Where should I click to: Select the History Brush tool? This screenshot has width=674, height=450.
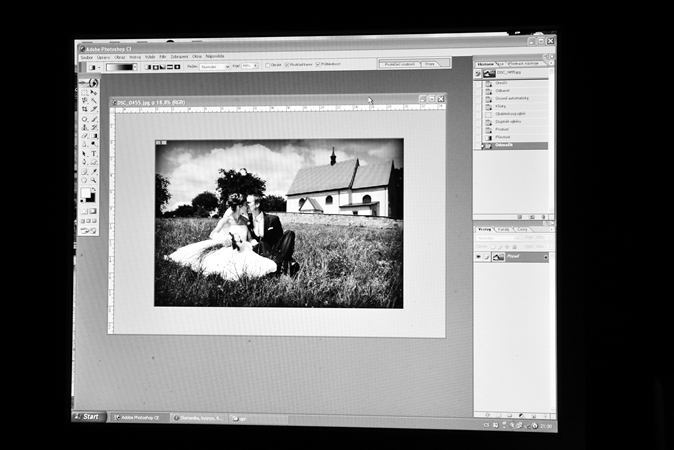pos(94,128)
